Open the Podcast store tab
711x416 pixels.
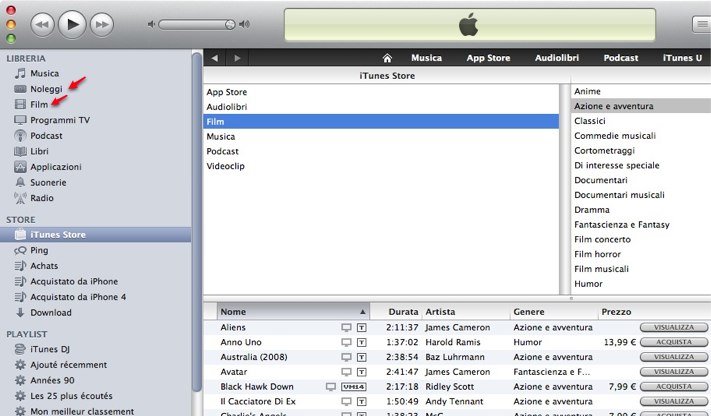point(621,58)
